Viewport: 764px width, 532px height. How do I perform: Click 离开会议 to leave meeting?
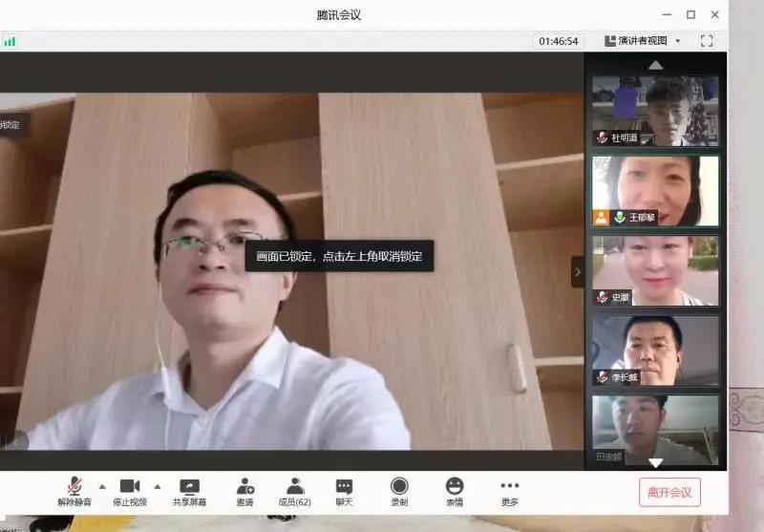(669, 492)
